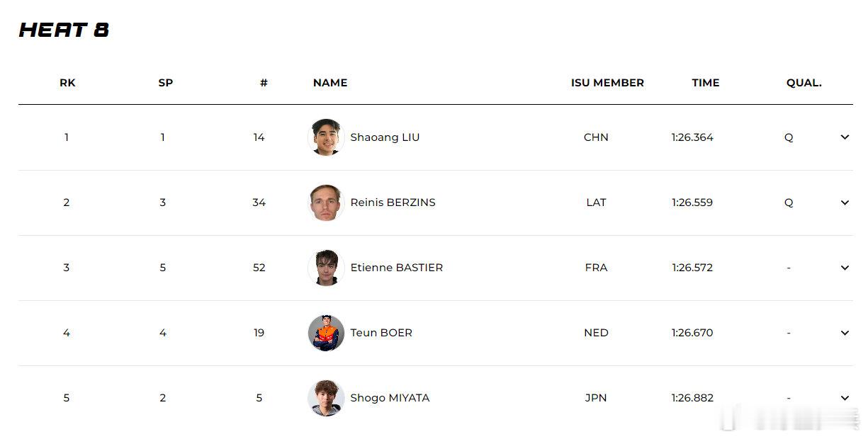
Task: Expand Shaoang LIU's result row chevron
Action: click(845, 137)
